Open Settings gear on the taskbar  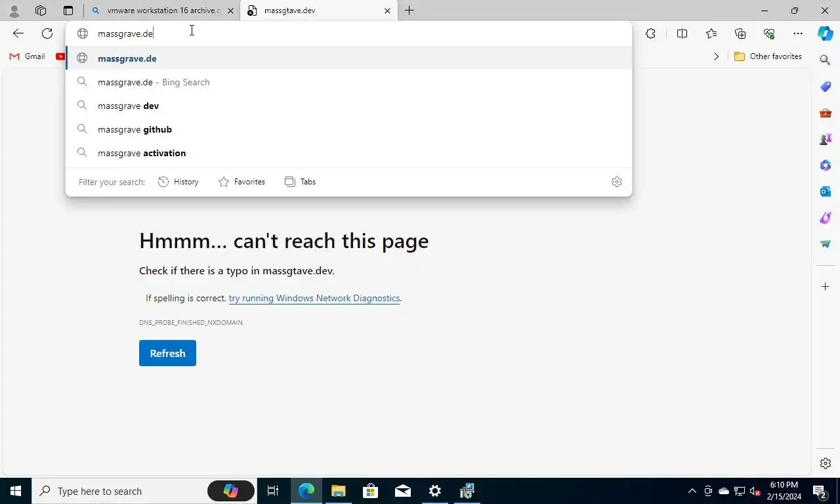pos(435,491)
